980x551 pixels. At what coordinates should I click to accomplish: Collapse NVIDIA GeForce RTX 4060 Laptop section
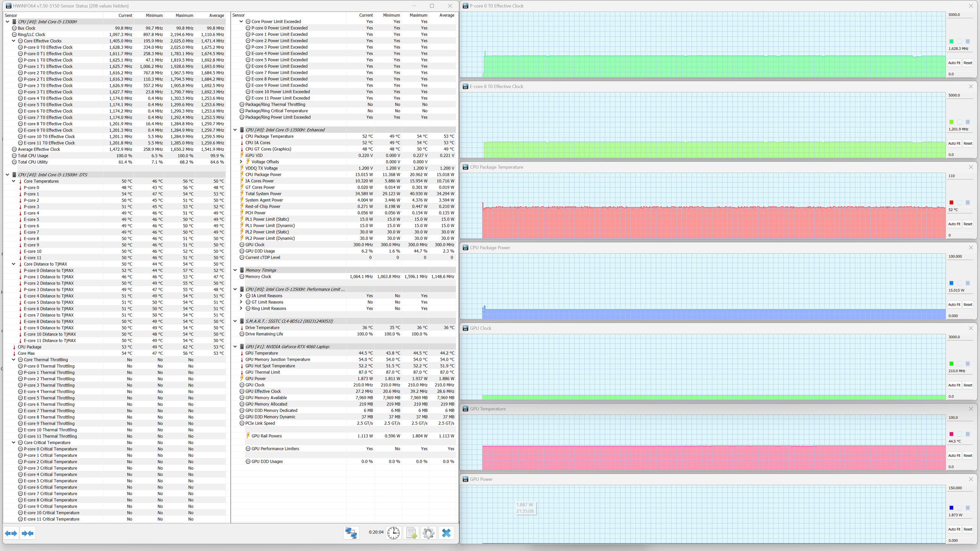(x=235, y=346)
